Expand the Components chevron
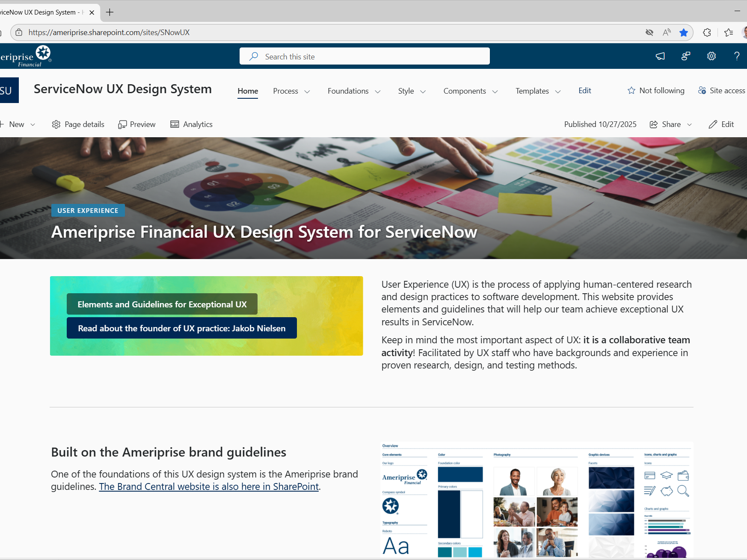 [x=495, y=91]
